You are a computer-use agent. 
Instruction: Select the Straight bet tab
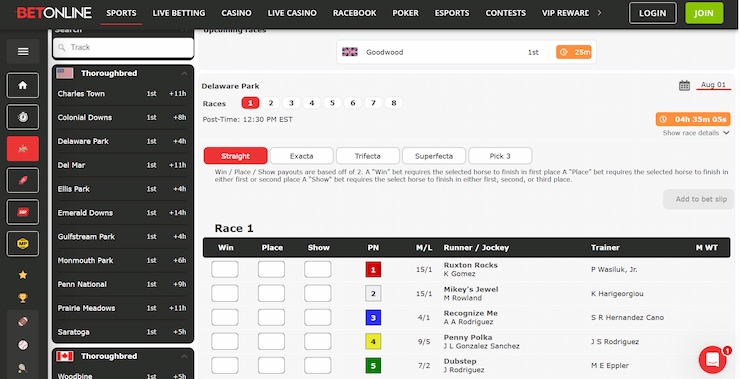pyautogui.click(x=235, y=156)
